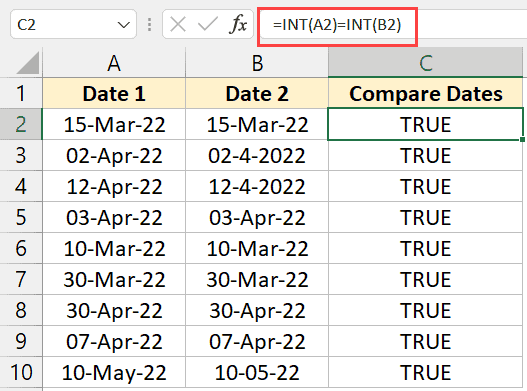Click the formula bar resize dots handle

point(149,25)
